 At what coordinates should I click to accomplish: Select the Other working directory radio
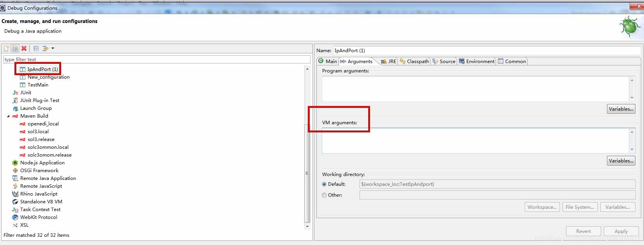pos(324,195)
